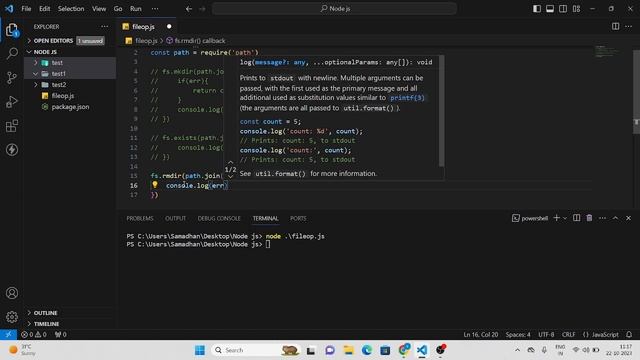Change encoding via UTF-8 status entry
The image size is (640, 360).
click(x=546, y=334)
